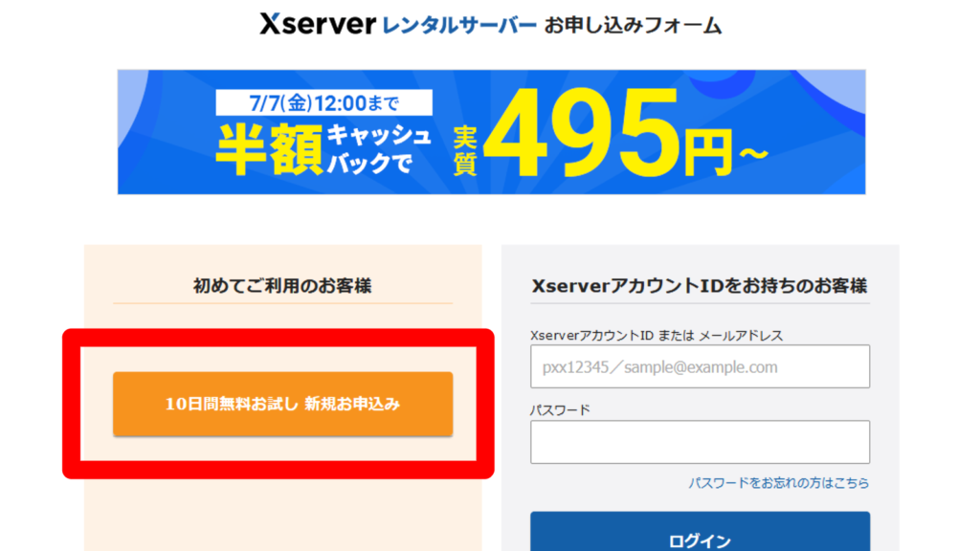Click the XserverアカウントIDをお持ちのお客様 heading
This screenshot has width=980, height=551.
point(700,286)
